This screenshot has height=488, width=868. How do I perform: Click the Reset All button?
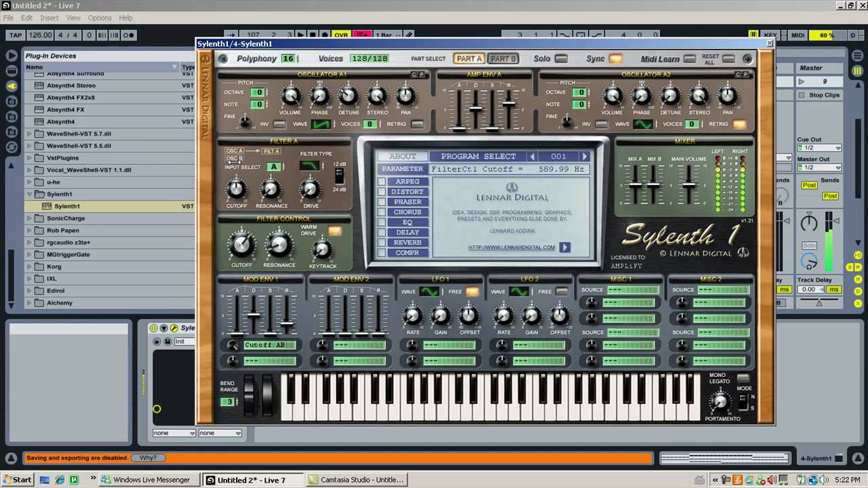click(728, 59)
